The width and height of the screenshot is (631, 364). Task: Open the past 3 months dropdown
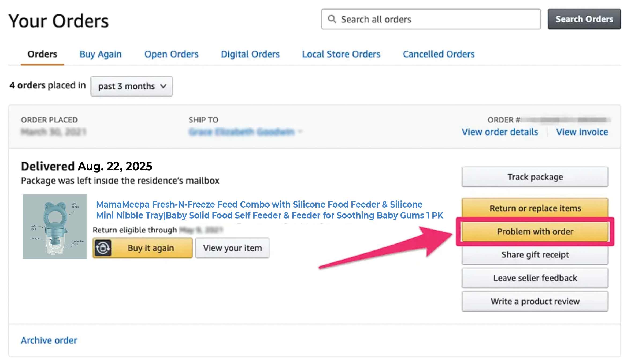pos(131,86)
